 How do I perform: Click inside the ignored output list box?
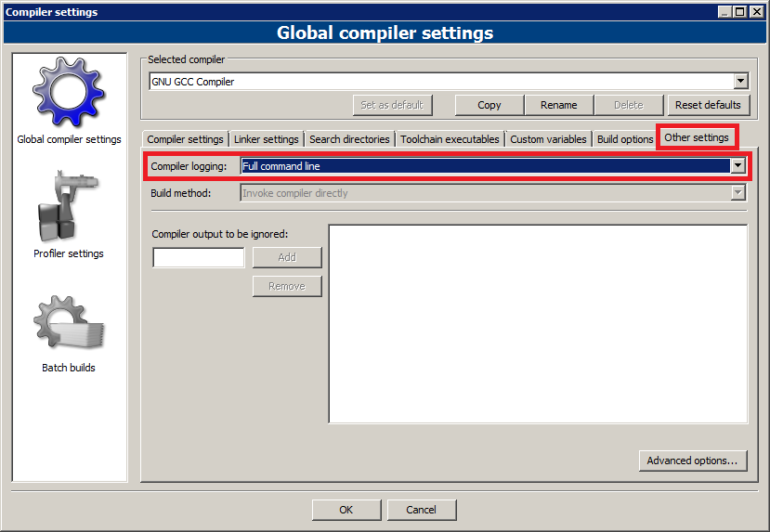coord(538,324)
